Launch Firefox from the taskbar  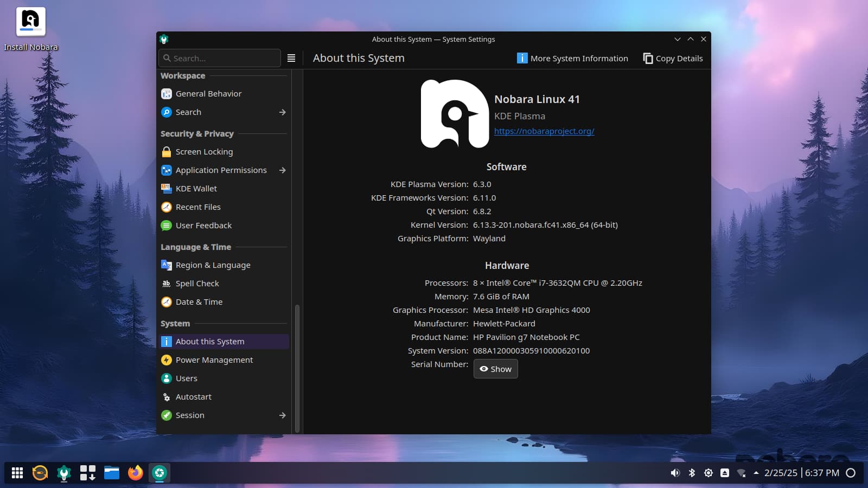coord(136,473)
